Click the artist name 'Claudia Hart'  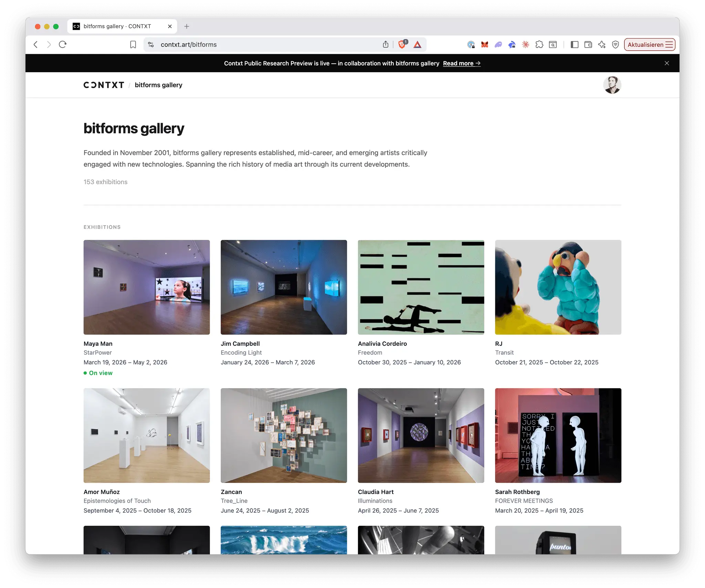click(376, 492)
